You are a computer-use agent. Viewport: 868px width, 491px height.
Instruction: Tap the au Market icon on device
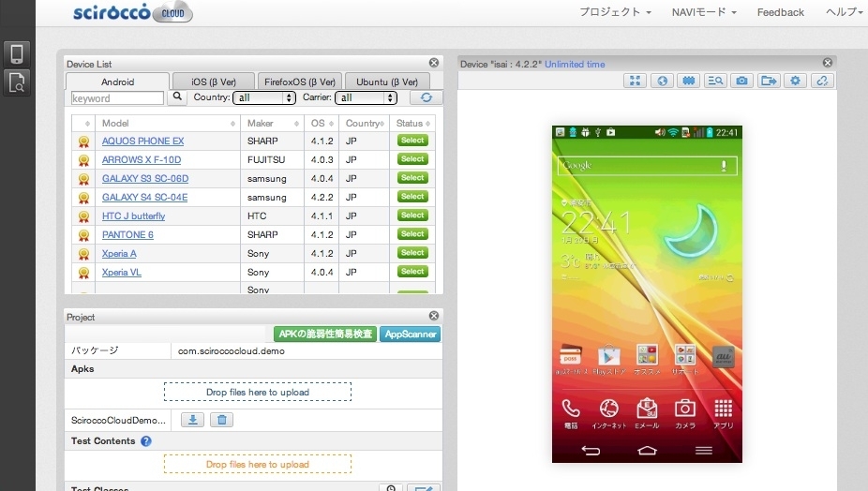(723, 356)
